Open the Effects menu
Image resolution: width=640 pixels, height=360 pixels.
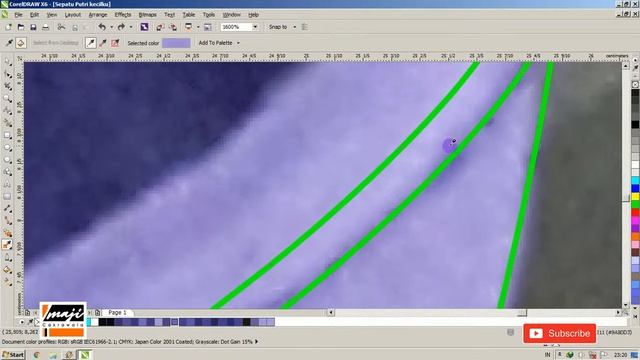click(x=123, y=15)
